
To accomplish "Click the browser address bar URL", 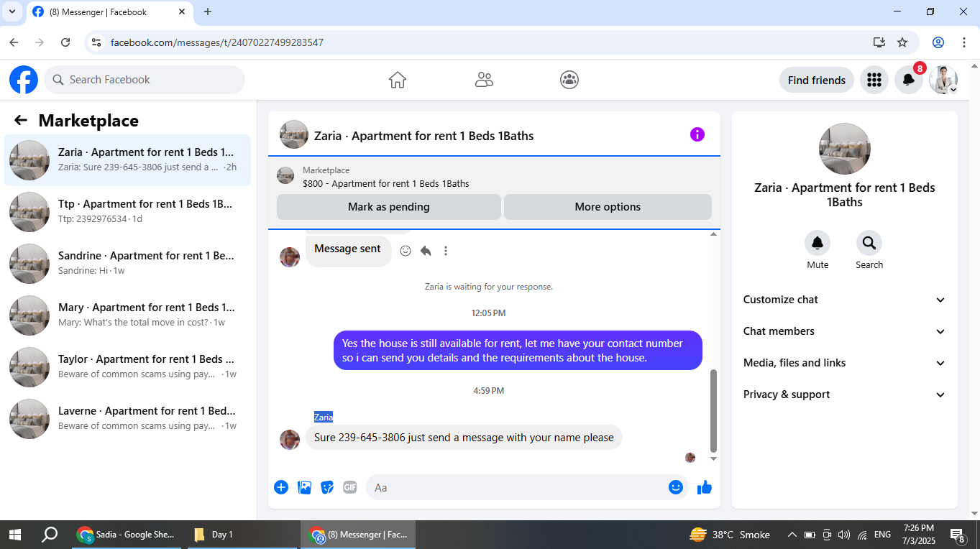I will pyautogui.click(x=217, y=42).
